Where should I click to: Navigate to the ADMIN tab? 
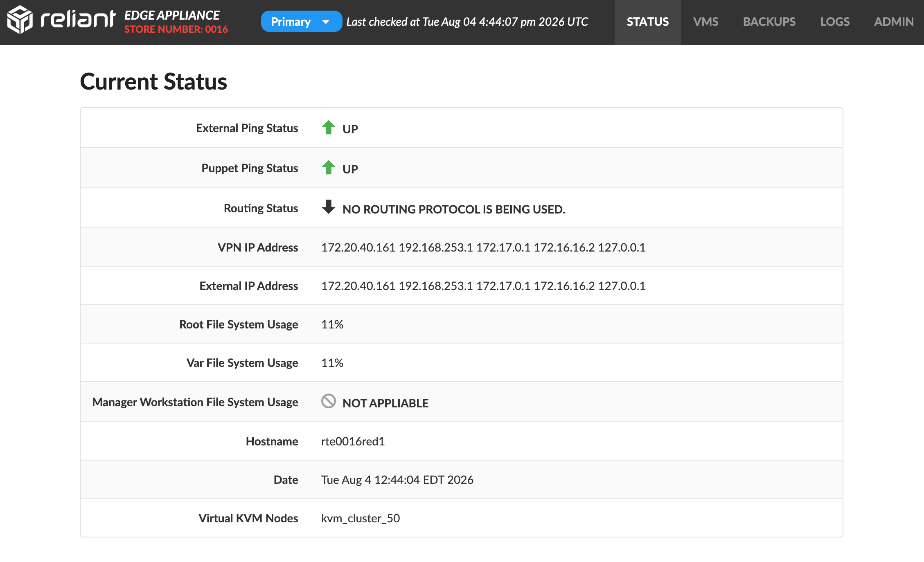tap(894, 22)
